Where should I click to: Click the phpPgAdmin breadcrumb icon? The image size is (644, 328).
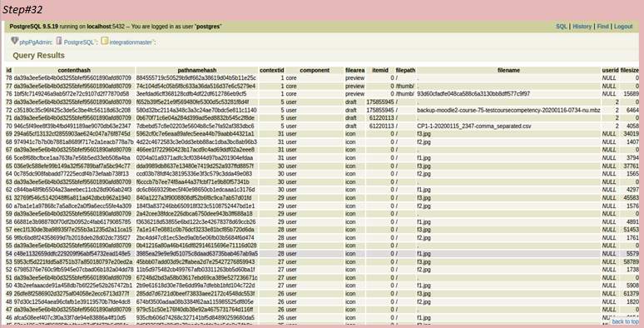coord(14,41)
